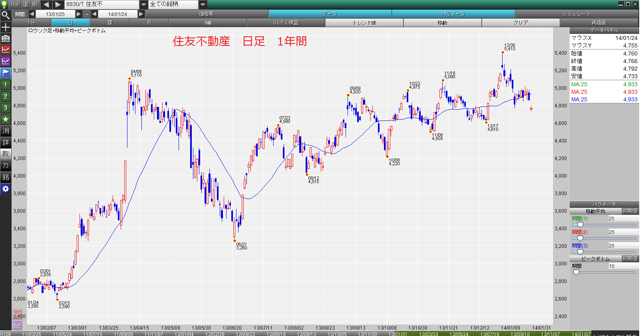Click faded red chart icon at bottom-left

pos(17,314)
